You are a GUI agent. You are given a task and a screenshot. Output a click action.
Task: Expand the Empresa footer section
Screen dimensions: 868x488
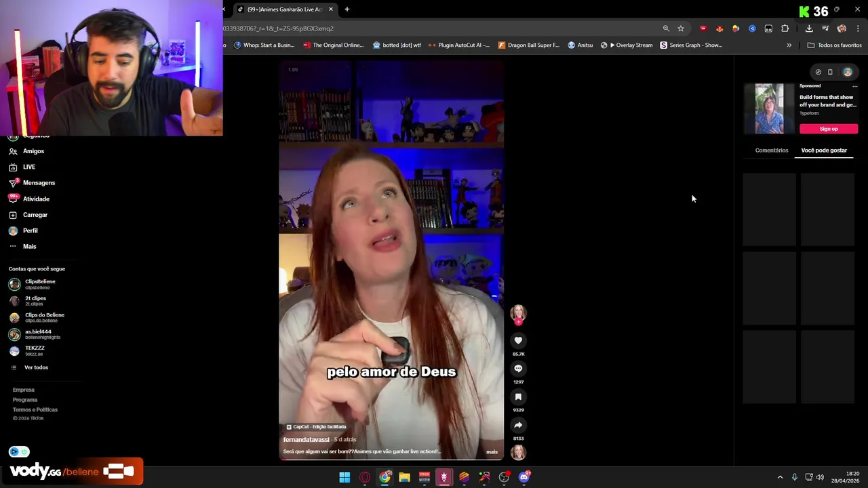[x=23, y=390]
